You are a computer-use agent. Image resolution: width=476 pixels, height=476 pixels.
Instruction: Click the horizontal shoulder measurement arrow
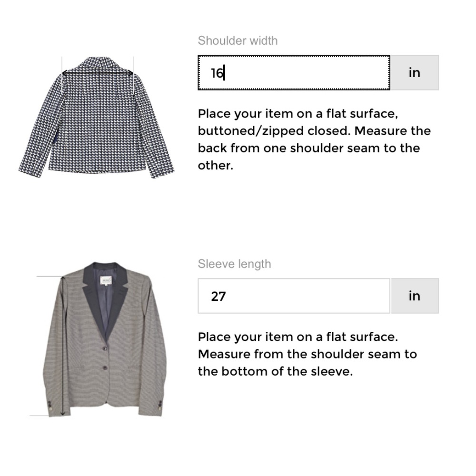pyautogui.click(x=98, y=73)
